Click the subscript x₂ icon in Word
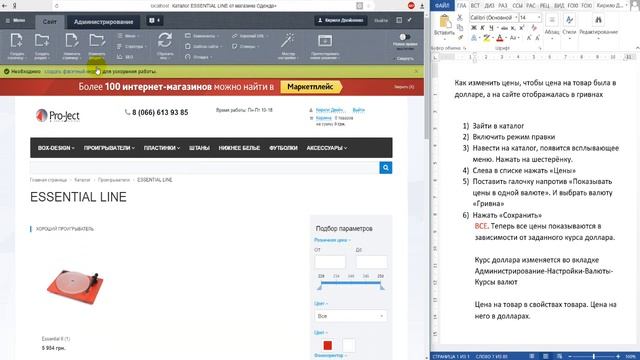 click(513, 28)
